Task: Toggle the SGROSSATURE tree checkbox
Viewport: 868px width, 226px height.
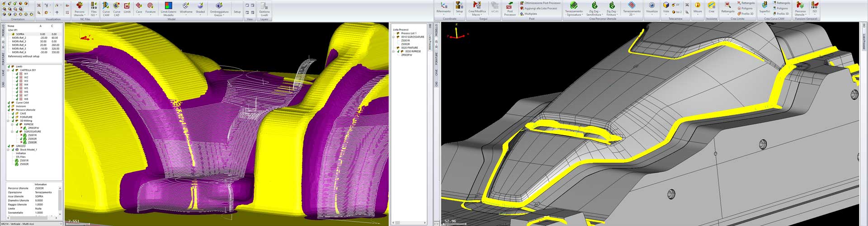Action: (x=17, y=132)
